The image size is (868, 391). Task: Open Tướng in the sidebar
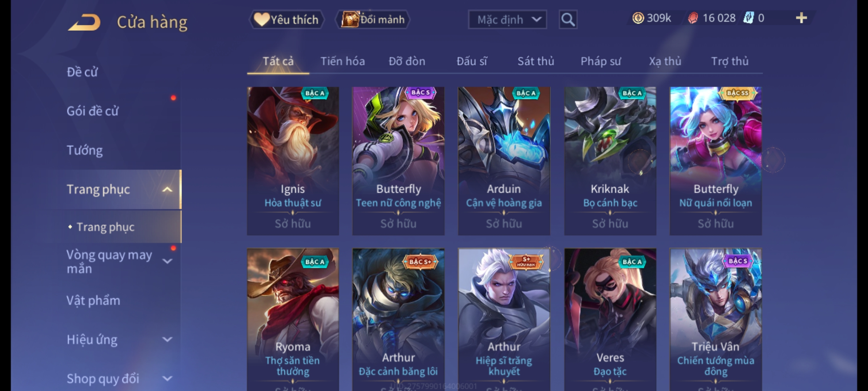click(x=85, y=150)
